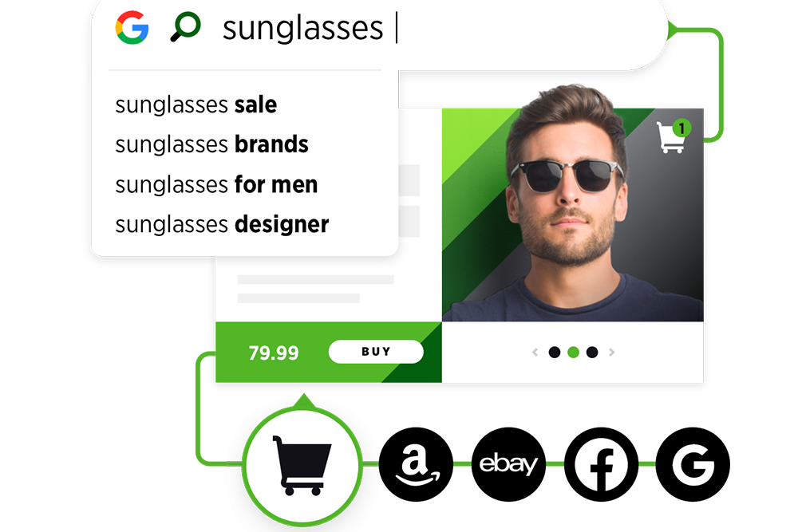Click the green notification badge showing 1
This screenshot has height=532, width=798.
click(x=681, y=128)
